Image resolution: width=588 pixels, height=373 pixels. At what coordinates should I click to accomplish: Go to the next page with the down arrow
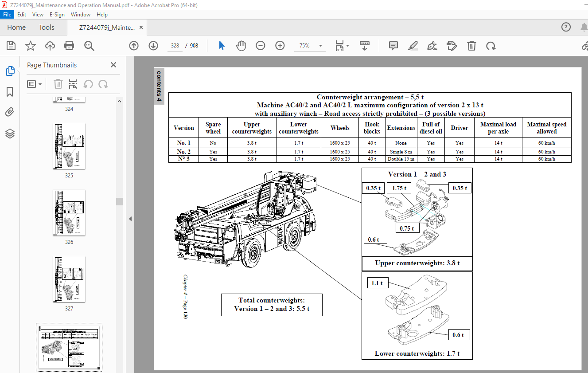pos(153,46)
